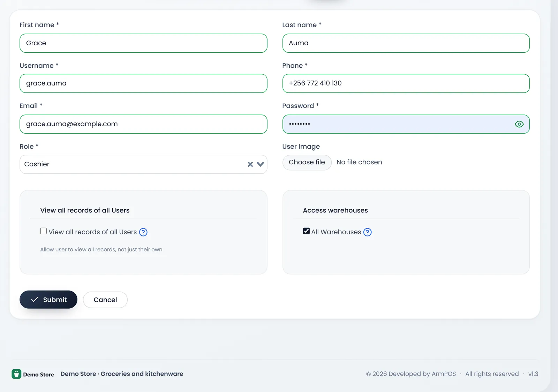Click the 'Access warehouses' heading
This screenshot has height=392, width=558.
[335, 210]
